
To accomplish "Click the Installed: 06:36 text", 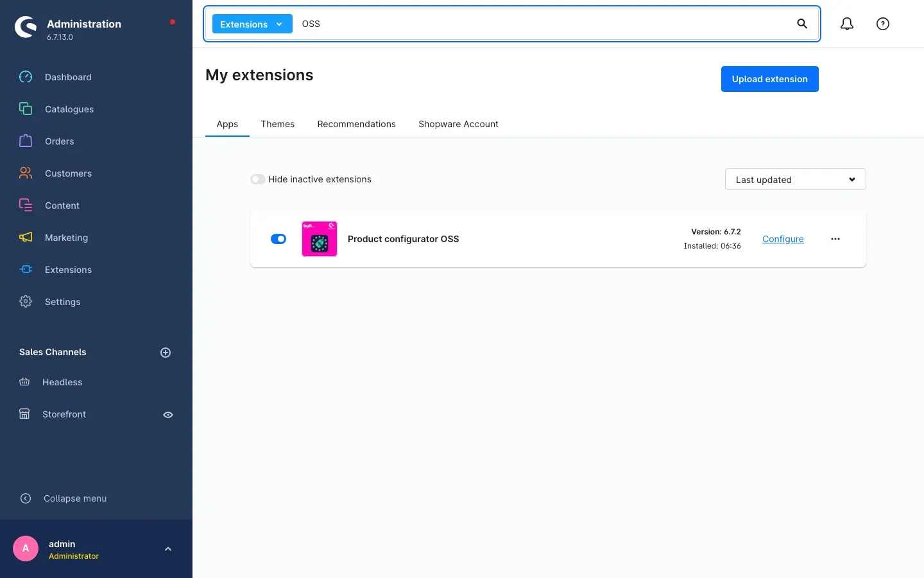I will (712, 246).
